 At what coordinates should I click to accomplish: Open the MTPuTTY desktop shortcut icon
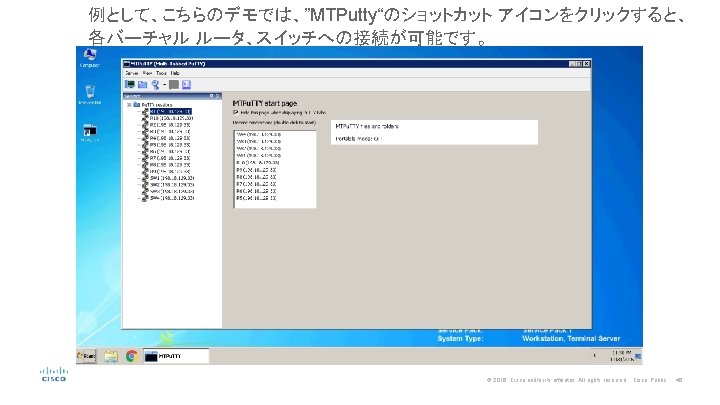tap(90, 133)
